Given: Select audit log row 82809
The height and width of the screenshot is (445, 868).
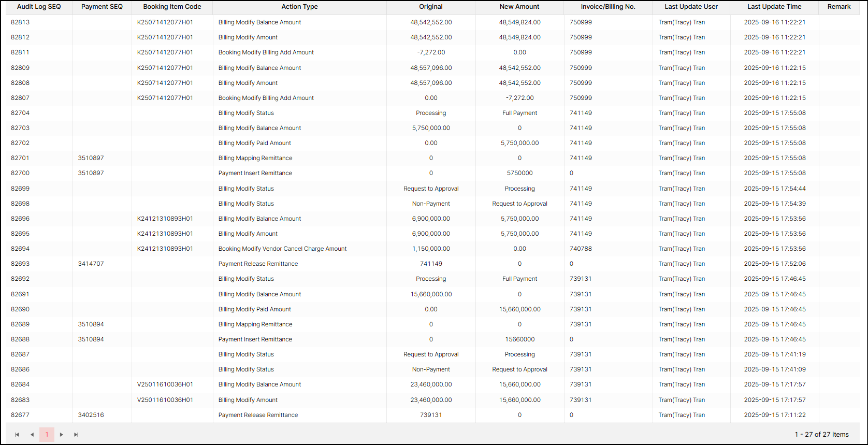Looking at the screenshot, I should (433, 68).
